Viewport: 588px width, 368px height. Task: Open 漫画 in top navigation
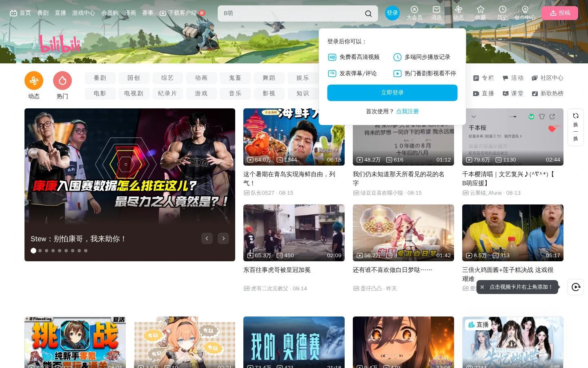(x=130, y=13)
